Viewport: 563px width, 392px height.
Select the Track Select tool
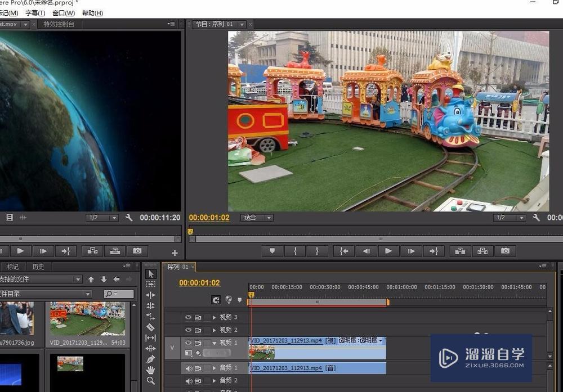(151, 284)
